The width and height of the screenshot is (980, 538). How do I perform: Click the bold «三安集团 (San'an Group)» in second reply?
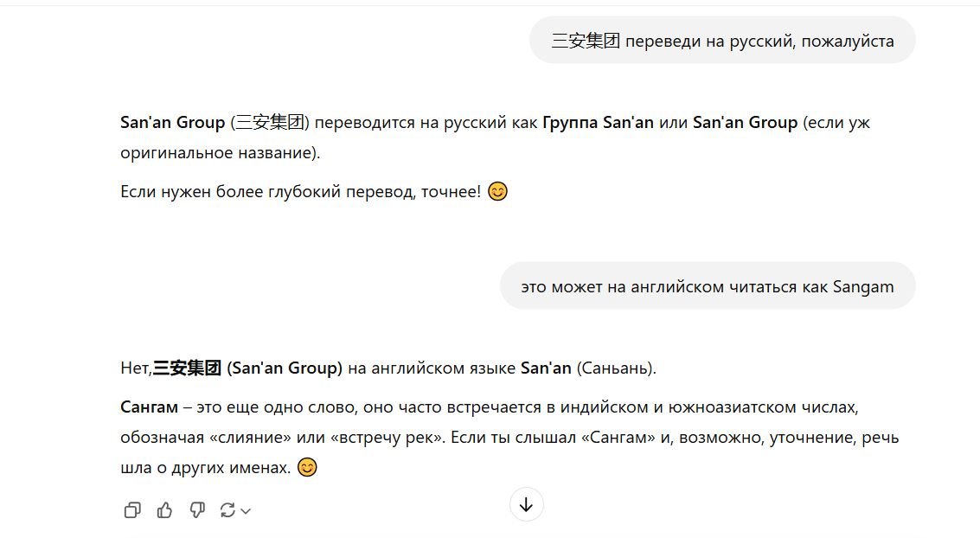pos(247,368)
